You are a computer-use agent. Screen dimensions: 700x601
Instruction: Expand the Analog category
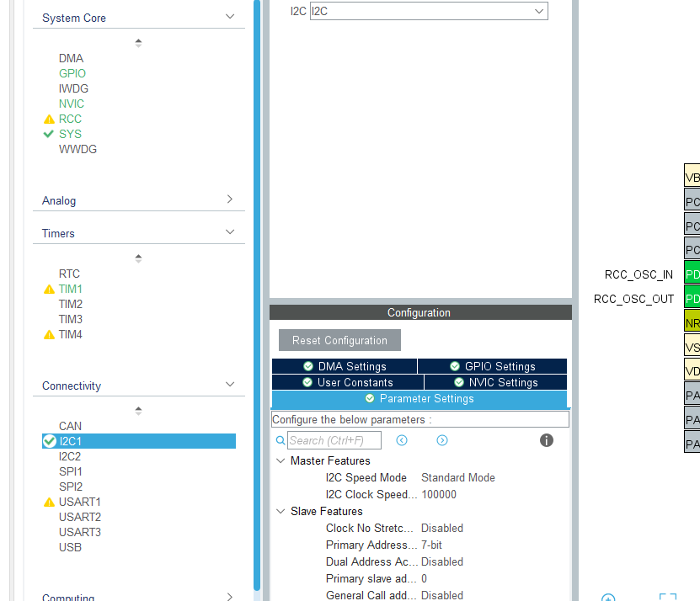(230, 199)
